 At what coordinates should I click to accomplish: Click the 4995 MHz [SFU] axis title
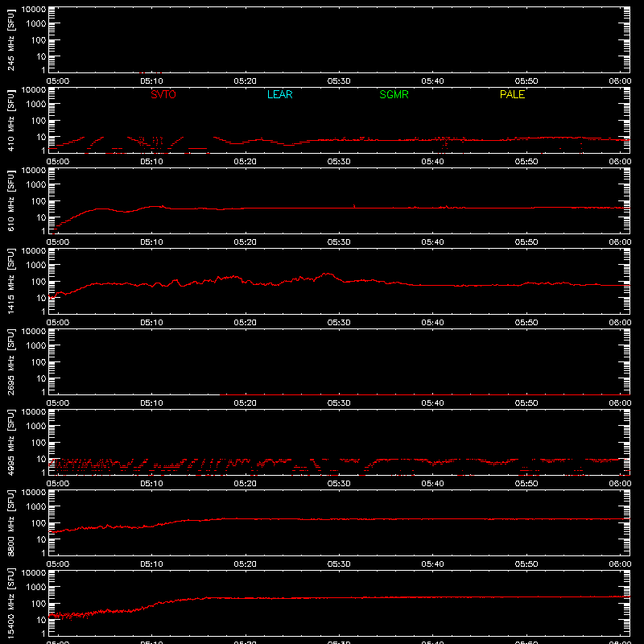[x=10, y=442]
